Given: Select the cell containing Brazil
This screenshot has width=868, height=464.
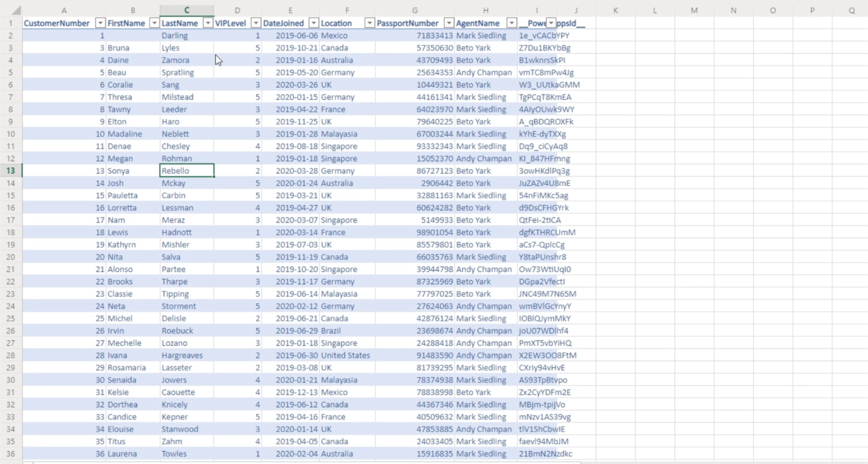Looking at the screenshot, I should click(347, 331).
